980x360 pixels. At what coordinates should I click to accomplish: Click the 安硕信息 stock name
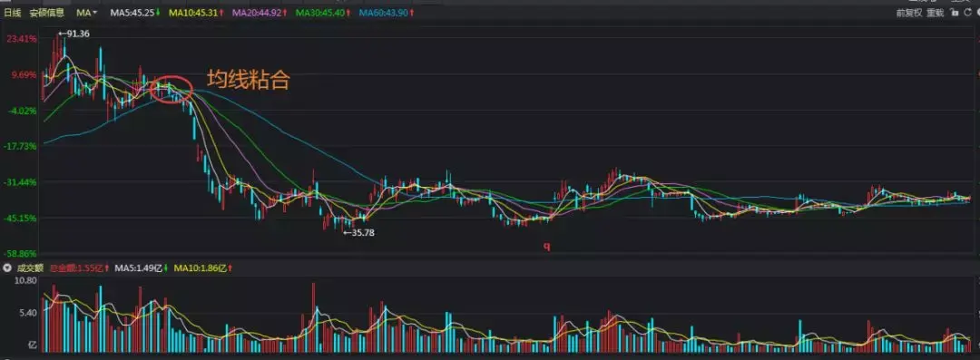pyautogui.click(x=46, y=13)
